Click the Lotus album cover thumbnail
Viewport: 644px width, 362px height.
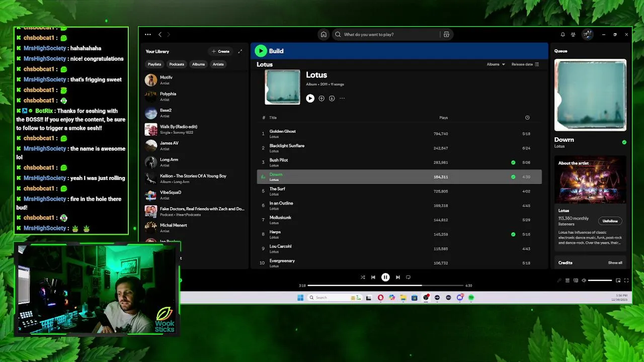(x=282, y=87)
